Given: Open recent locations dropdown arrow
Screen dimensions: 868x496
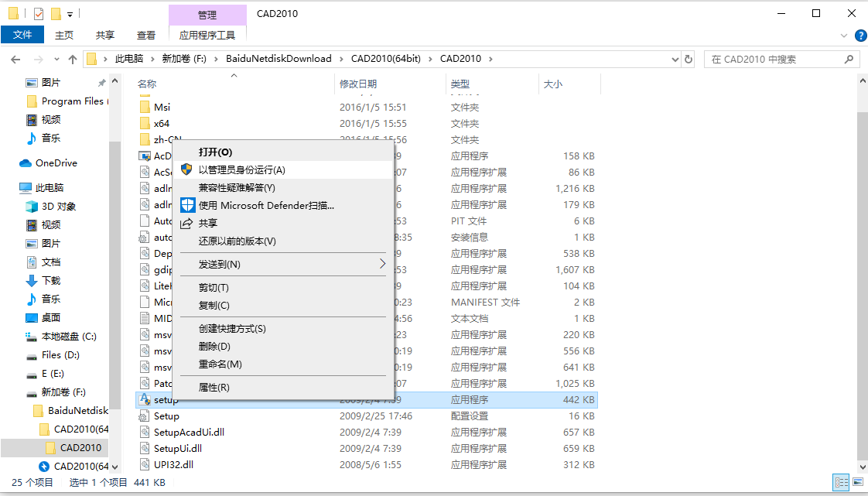Looking at the screenshot, I should pos(56,60).
